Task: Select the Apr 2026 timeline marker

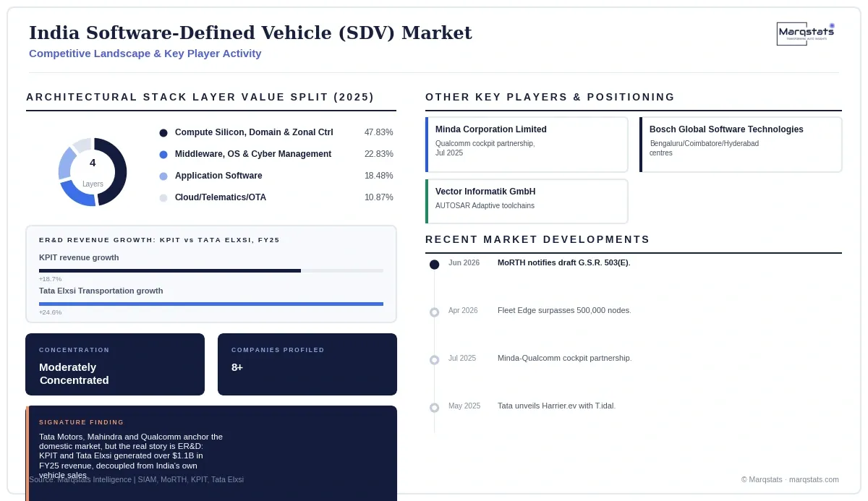Action: pos(434,312)
